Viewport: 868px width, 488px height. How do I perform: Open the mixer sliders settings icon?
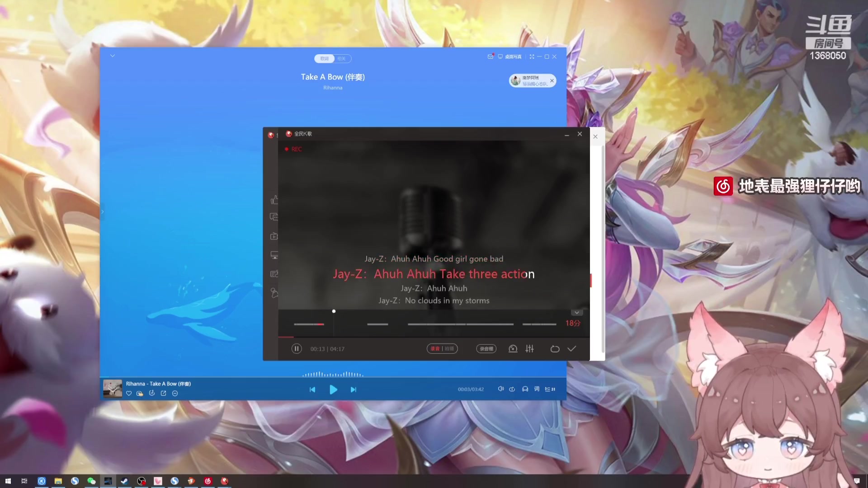point(530,349)
